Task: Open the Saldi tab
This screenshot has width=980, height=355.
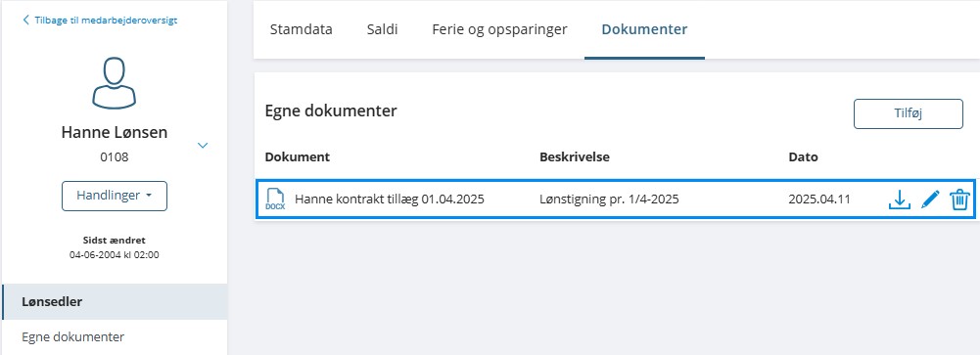Action: (x=382, y=29)
